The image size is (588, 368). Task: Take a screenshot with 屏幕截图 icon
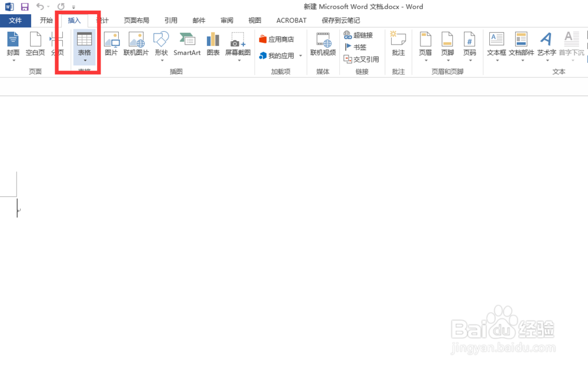[x=237, y=44]
